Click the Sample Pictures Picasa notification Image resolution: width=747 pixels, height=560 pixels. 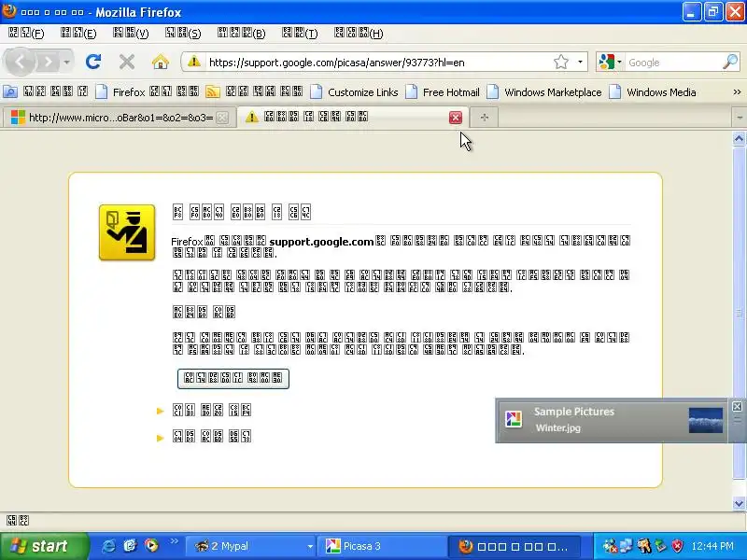click(612, 421)
